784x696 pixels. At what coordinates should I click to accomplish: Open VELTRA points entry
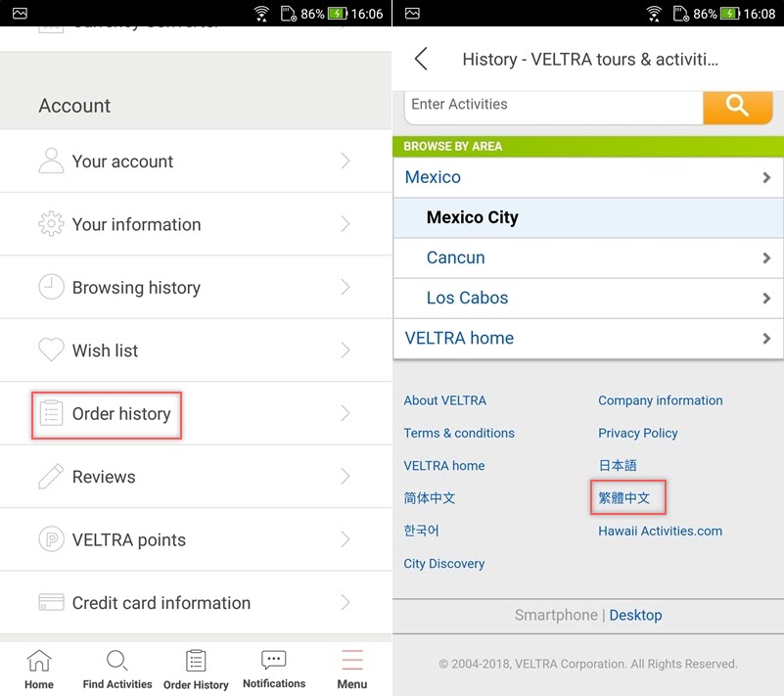click(x=196, y=539)
